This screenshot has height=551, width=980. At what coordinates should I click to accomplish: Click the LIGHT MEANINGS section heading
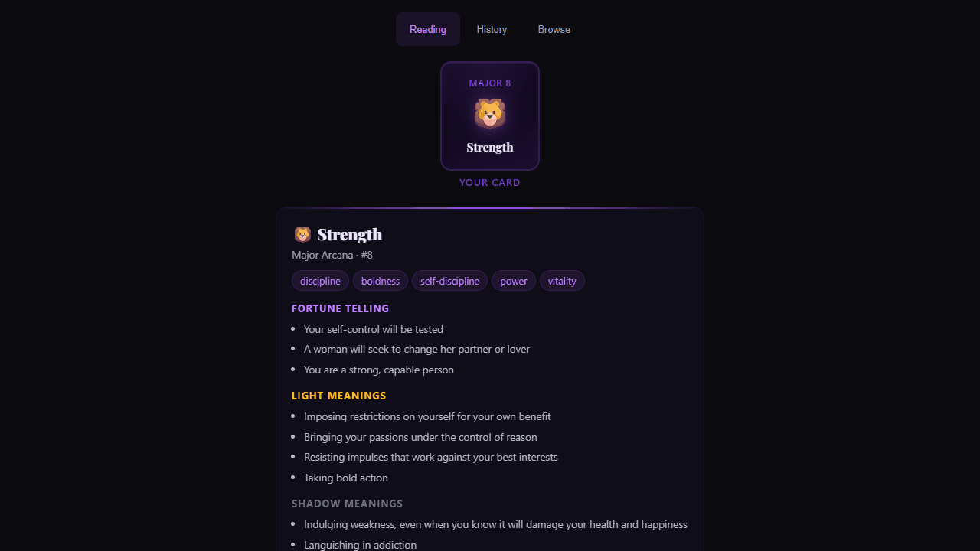[x=339, y=396]
